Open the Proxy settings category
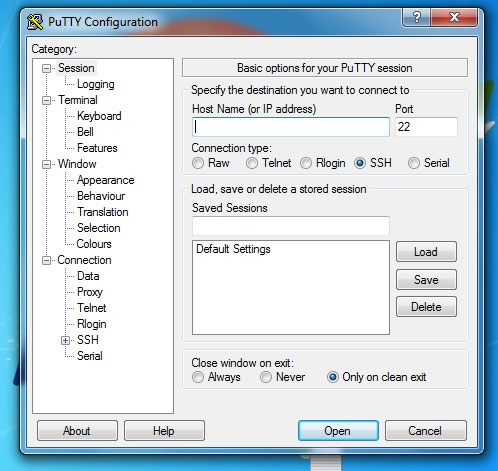 coord(90,292)
